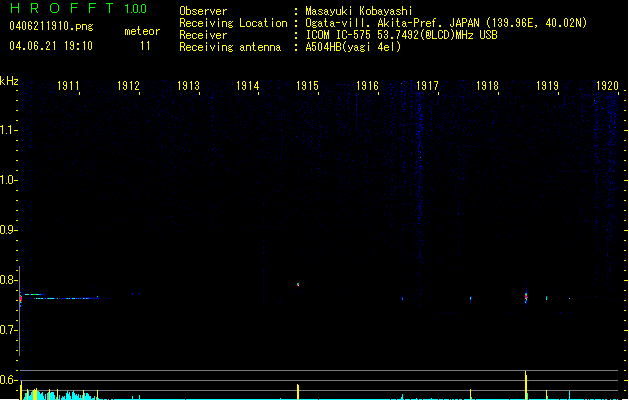Click the yellow intensity spike near 1915
629x400 pixels.
(x=298, y=392)
